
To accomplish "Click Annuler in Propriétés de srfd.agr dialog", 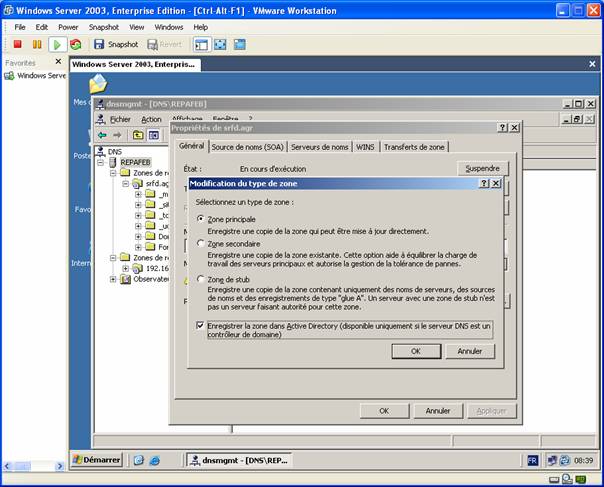I will pyautogui.click(x=438, y=411).
